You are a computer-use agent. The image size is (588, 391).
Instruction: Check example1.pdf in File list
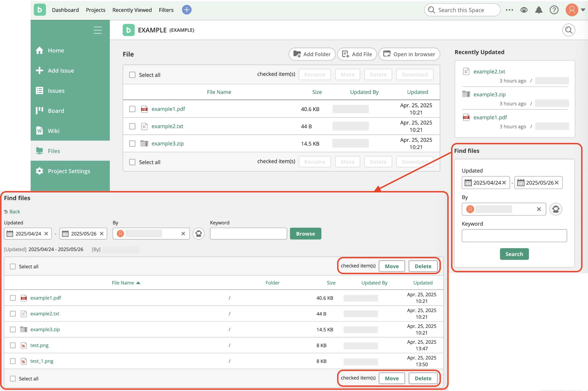coord(132,109)
